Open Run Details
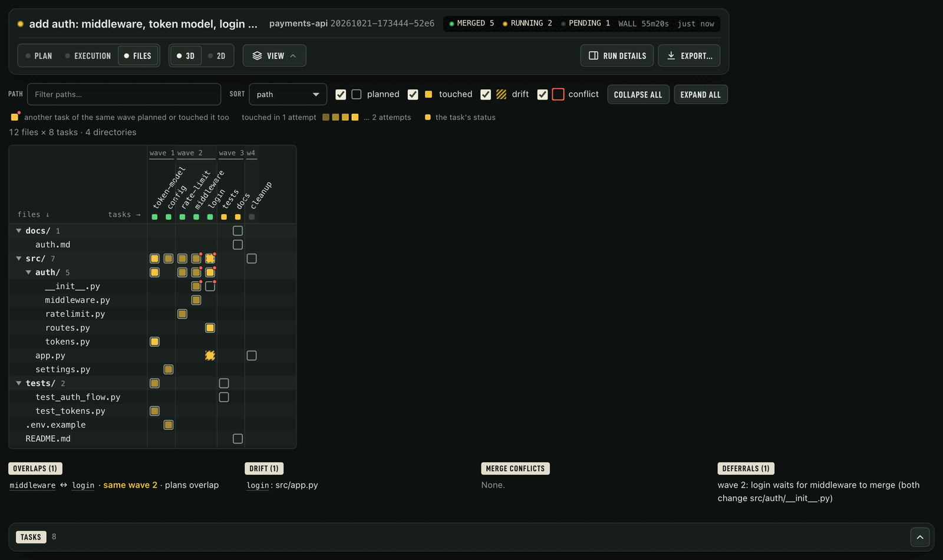The height and width of the screenshot is (560, 943). pyautogui.click(x=617, y=56)
